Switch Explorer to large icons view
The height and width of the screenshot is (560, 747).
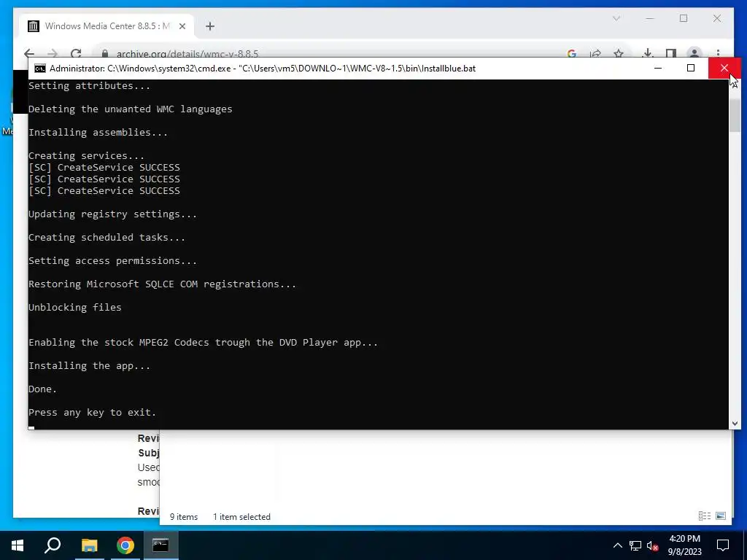coord(721,516)
